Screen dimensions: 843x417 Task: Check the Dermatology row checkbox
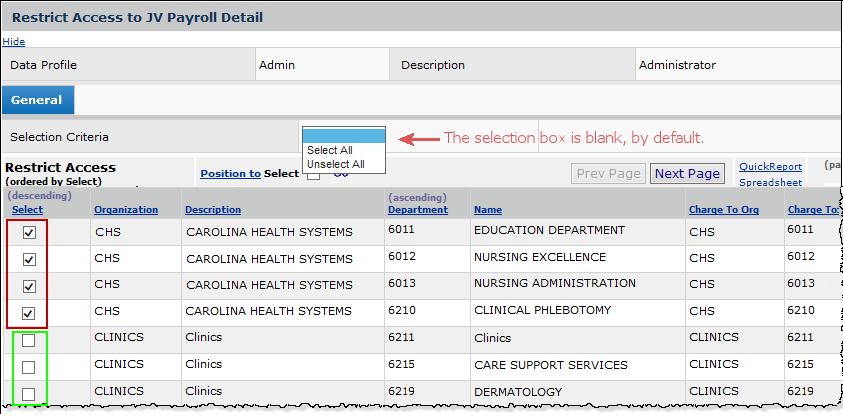29,394
